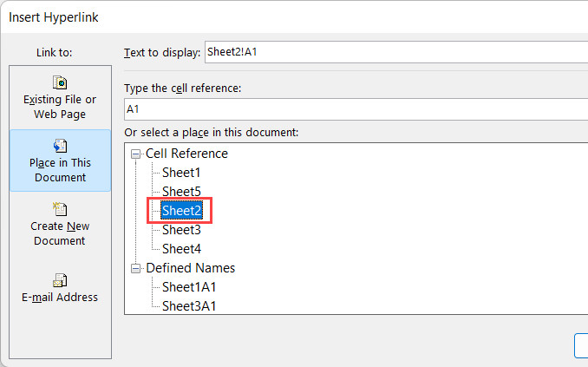Click the Create New Document icon

[x=60, y=209]
